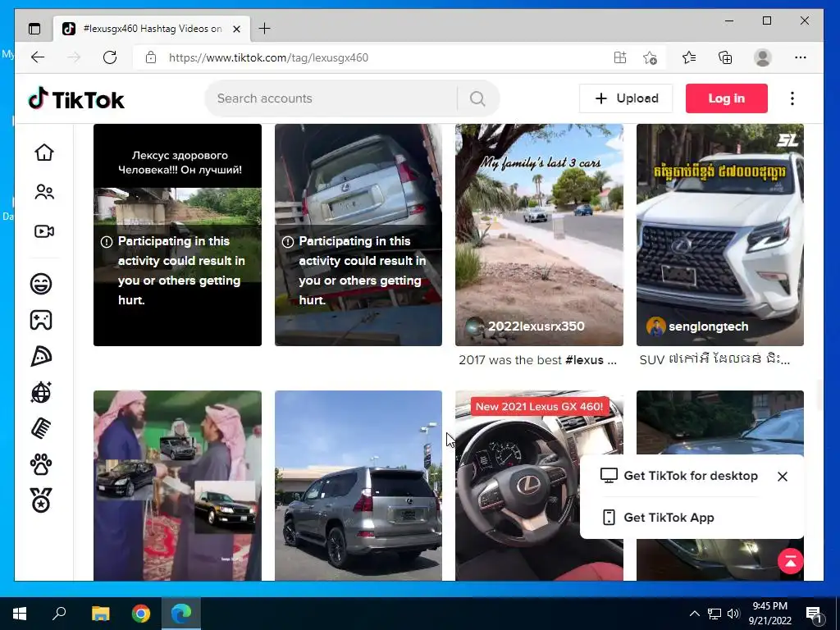840x630 pixels.
Task: Click the Log in button
Action: 727,98
